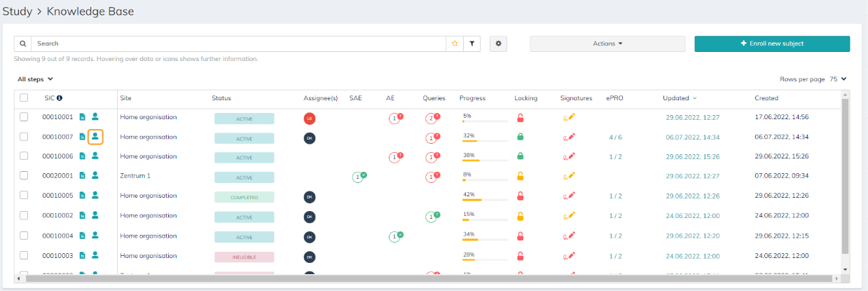Click the star favorites icon beside search

(x=455, y=43)
